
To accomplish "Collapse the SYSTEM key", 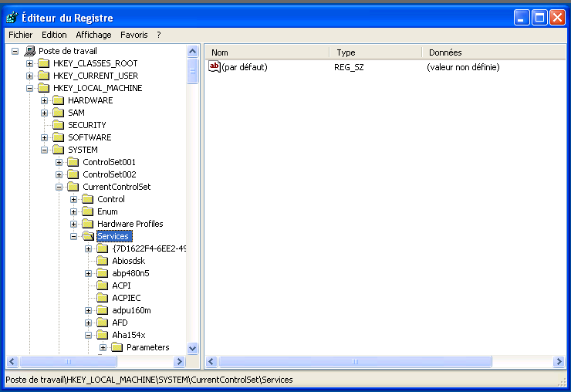I will (x=45, y=150).
